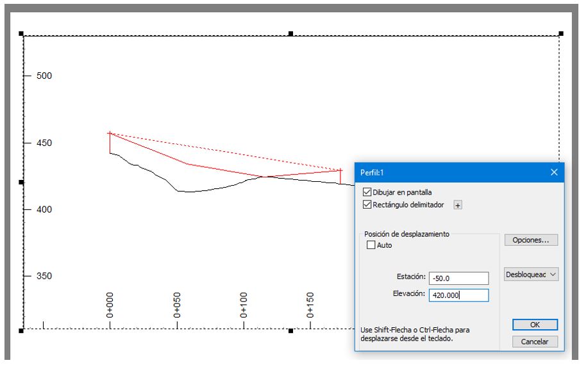Click the red cross marker at profile end

[340, 170]
